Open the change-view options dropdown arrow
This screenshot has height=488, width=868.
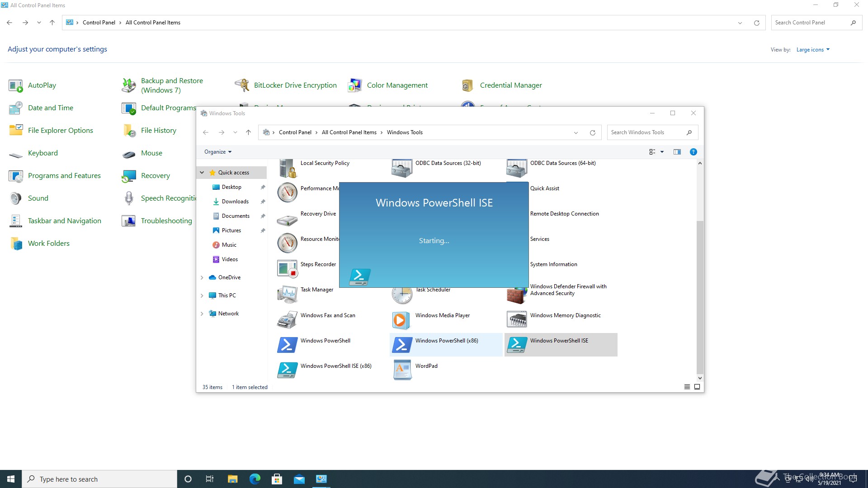[662, 152]
